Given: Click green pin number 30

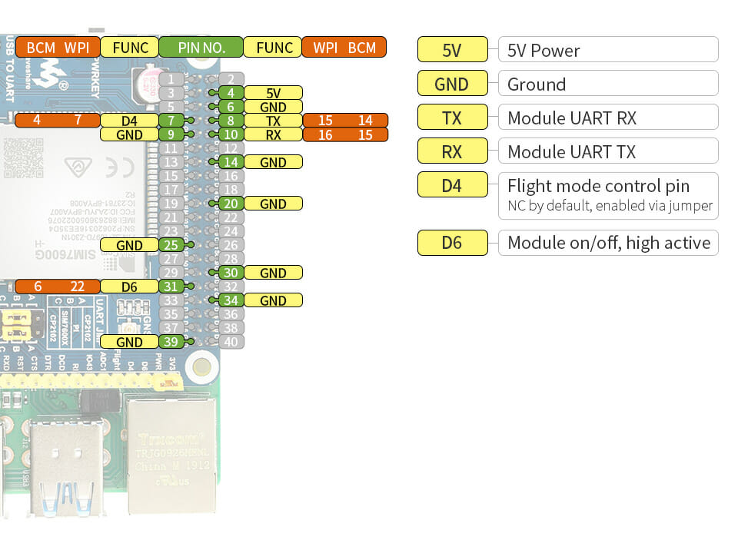Looking at the screenshot, I should [x=231, y=273].
